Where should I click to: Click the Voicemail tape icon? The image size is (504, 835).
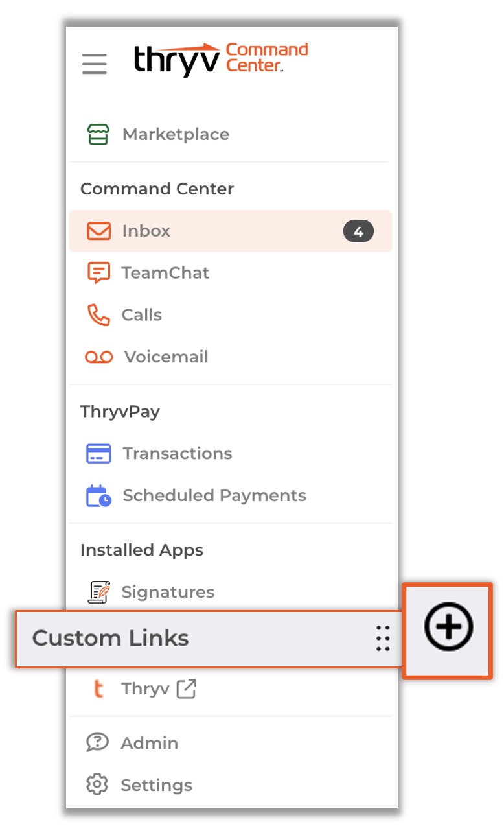(99, 357)
